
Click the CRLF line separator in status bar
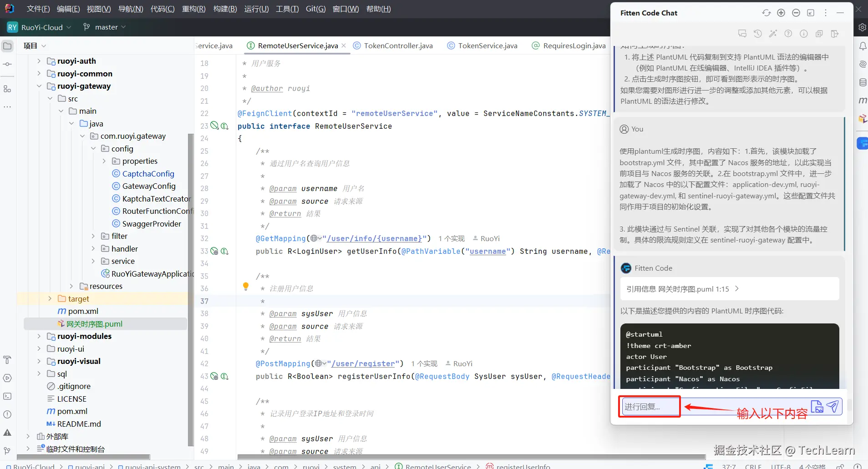coord(753,466)
